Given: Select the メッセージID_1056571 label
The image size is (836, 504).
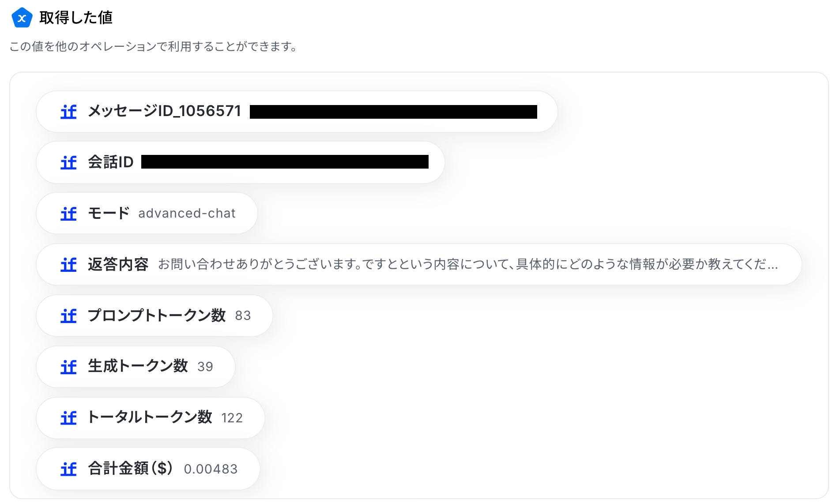Looking at the screenshot, I should pos(164,111).
